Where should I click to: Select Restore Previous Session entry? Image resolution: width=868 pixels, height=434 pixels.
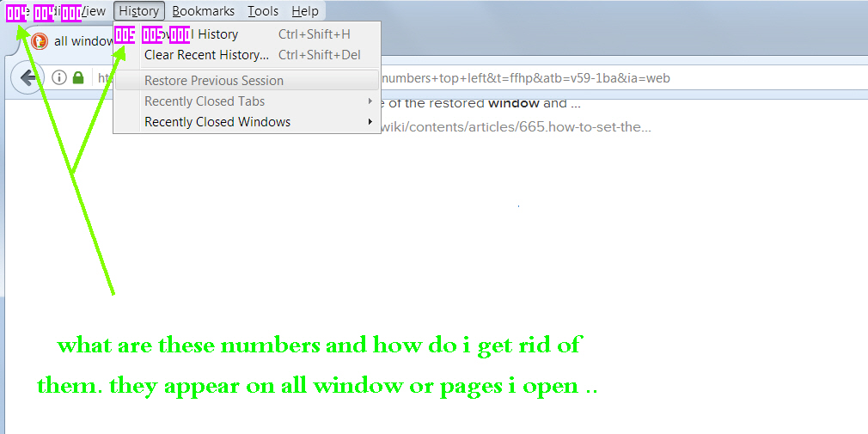[x=247, y=80]
